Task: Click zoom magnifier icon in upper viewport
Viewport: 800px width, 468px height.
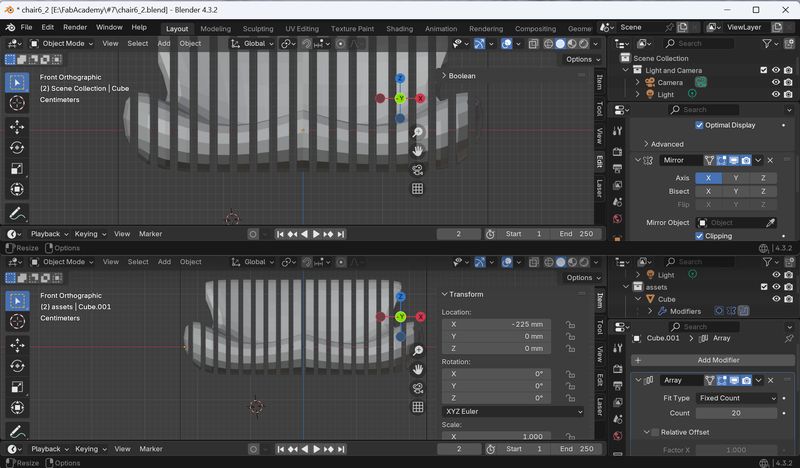Action: (x=417, y=132)
